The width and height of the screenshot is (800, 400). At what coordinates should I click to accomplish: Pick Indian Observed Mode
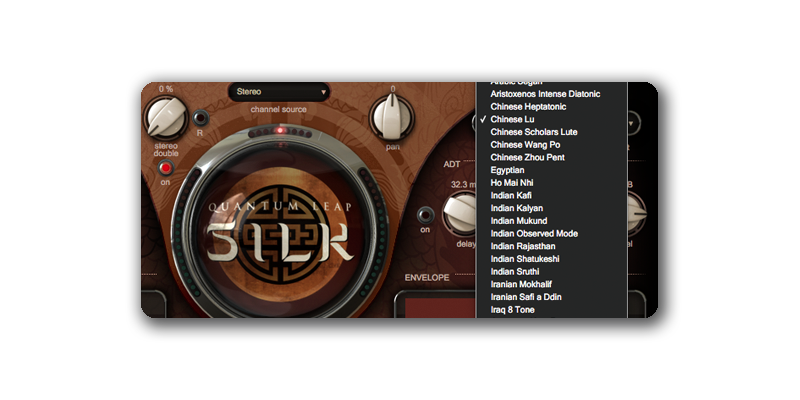tap(533, 234)
